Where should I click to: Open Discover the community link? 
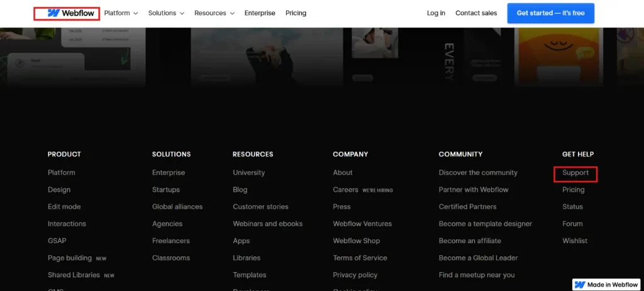[x=478, y=172]
